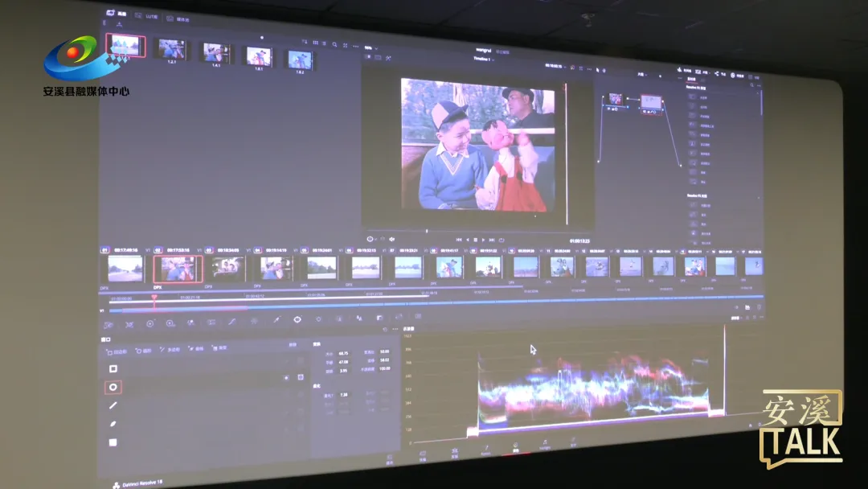
Task: Select gallery still 1.4.1
Action: 216,53
